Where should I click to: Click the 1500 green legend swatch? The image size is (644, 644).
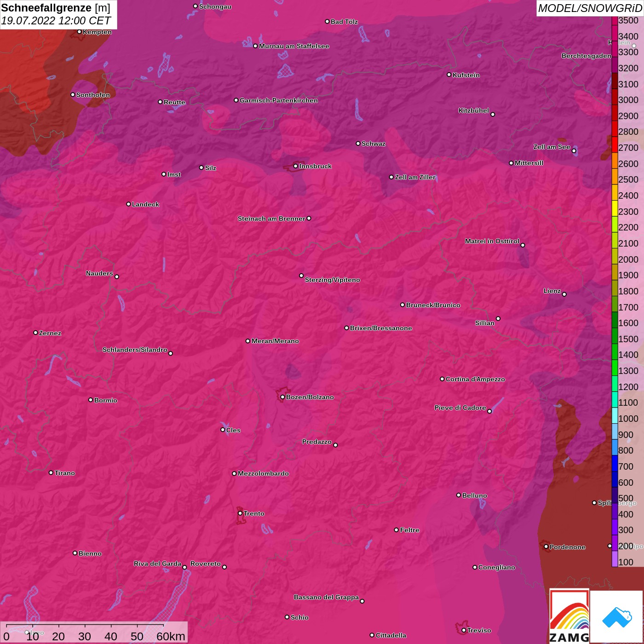[615, 335]
